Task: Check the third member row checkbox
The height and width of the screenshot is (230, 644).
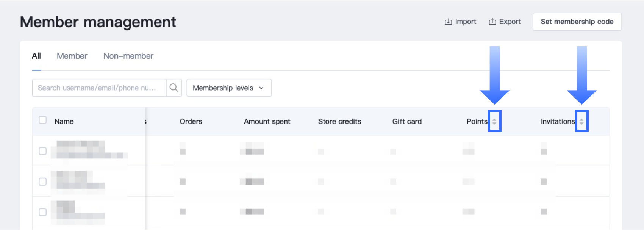Action: 43,212
